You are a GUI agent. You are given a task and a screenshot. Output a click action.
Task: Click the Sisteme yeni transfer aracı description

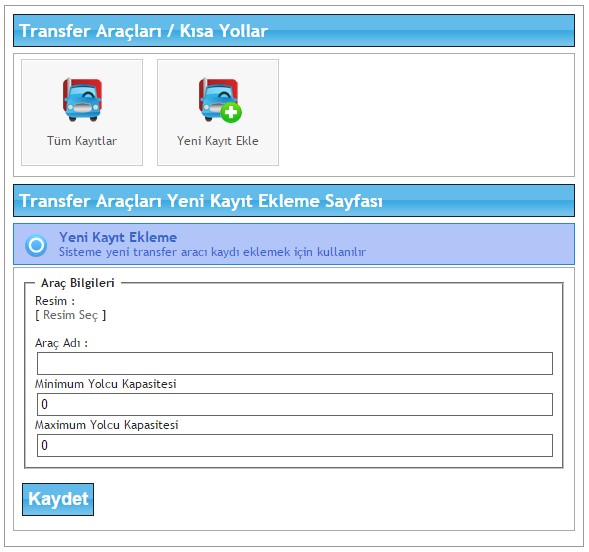click(x=212, y=252)
